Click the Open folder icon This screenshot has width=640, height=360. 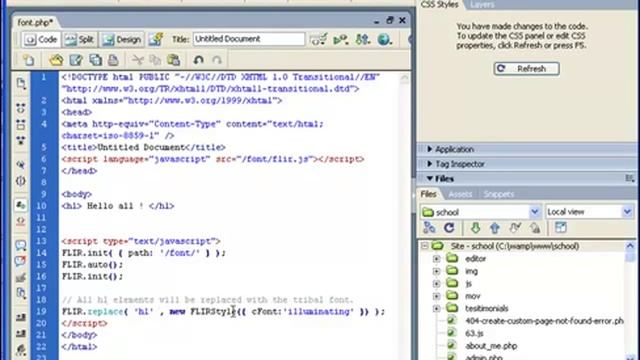[56, 60]
